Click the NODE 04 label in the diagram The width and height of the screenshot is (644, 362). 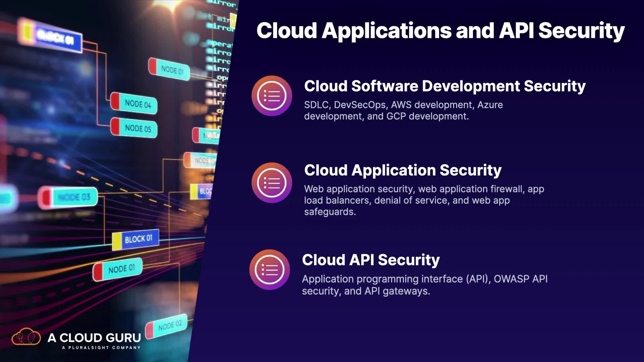coord(138,104)
